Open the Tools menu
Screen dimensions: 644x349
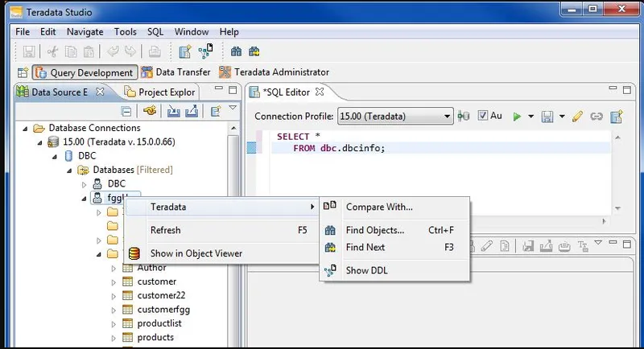[126, 31]
